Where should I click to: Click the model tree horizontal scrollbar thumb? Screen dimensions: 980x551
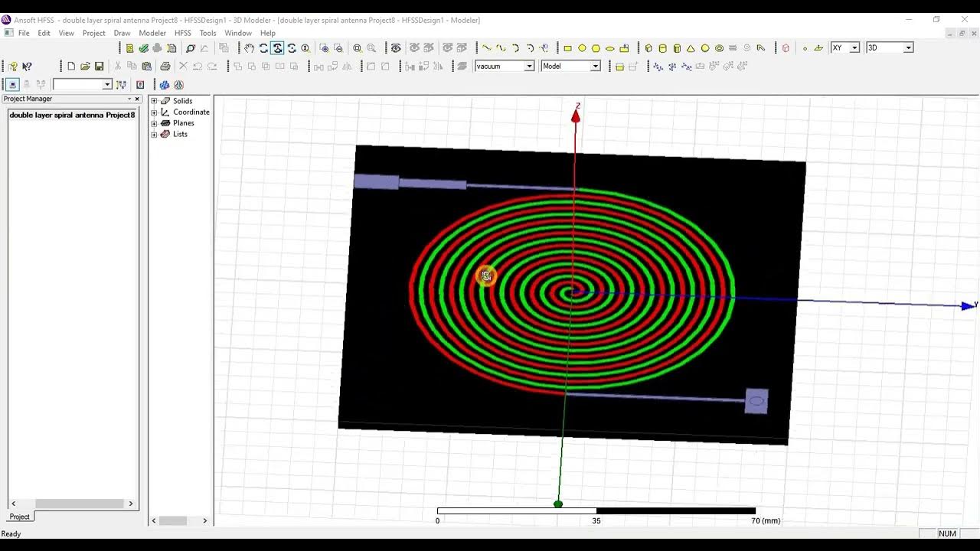[173, 520]
